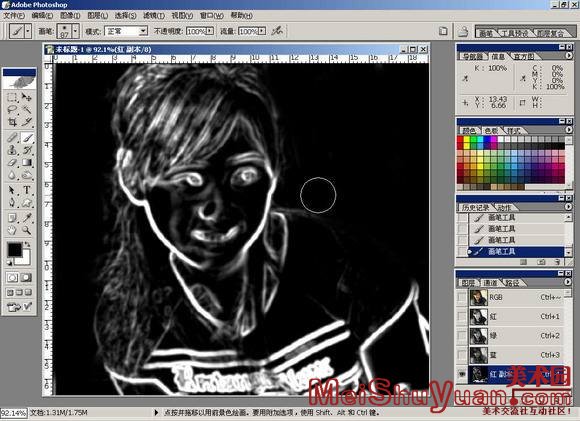580x421 pixels.
Task: Open the 文件(F) menu
Action: [x=14, y=16]
